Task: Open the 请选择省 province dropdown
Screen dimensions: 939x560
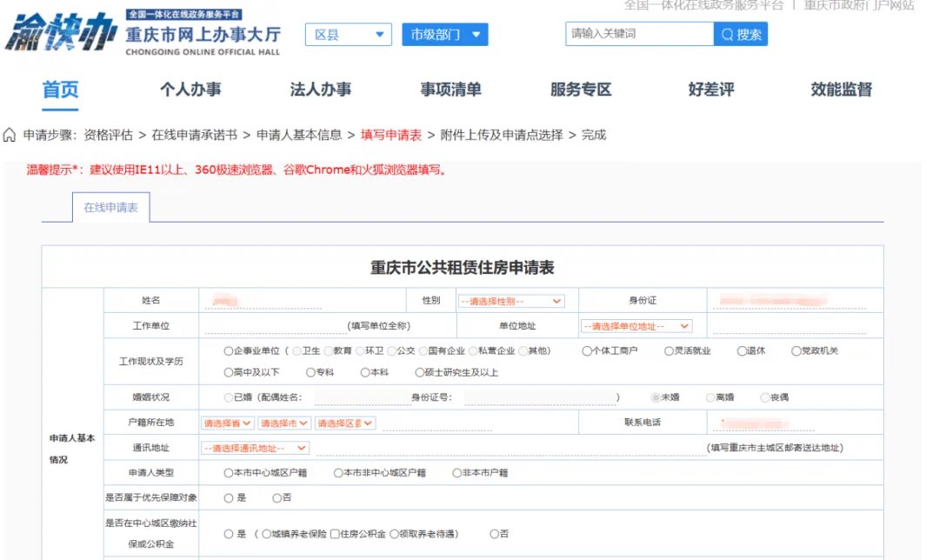Action: point(228,423)
